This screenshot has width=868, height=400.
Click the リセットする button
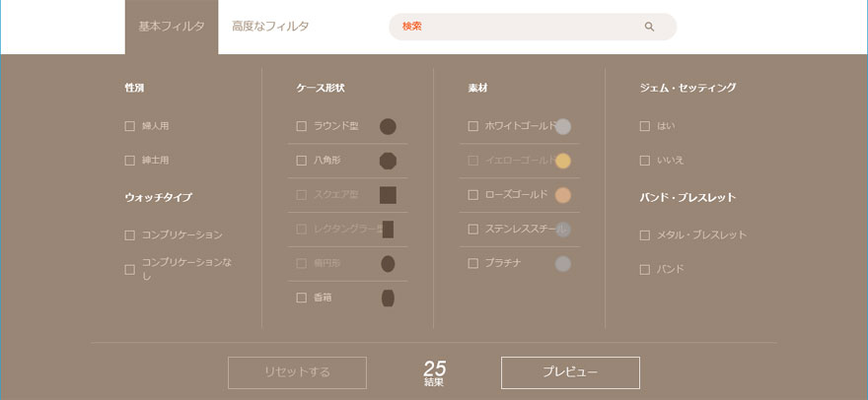297,372
